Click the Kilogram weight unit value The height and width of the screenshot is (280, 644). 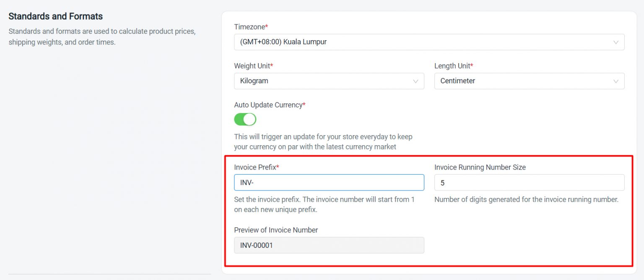pos(254,81)
